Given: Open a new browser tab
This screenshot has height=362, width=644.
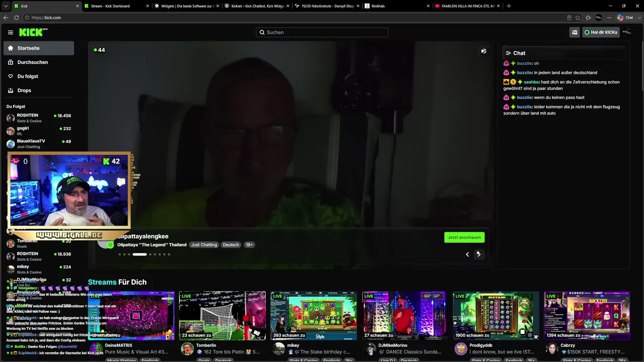Looking at the screenshot, I should click(x=509, y=6).
